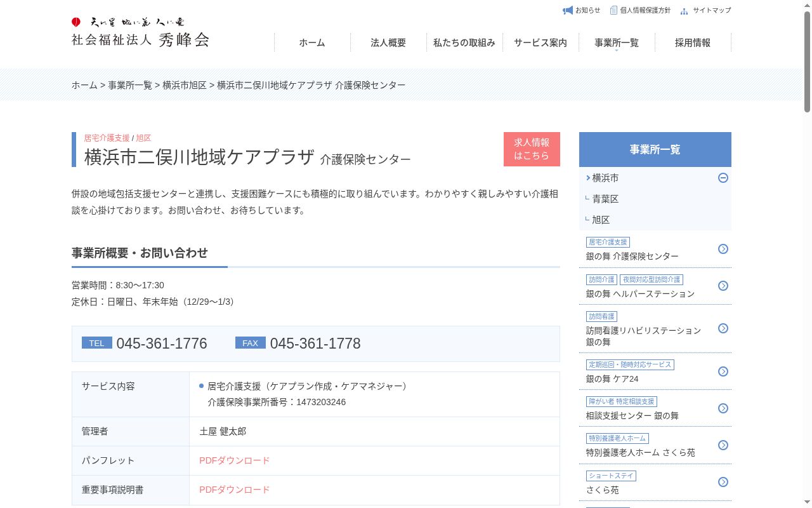Go to 事業所一覧 in the breadcrumb
812x508 pixels.
130,85
